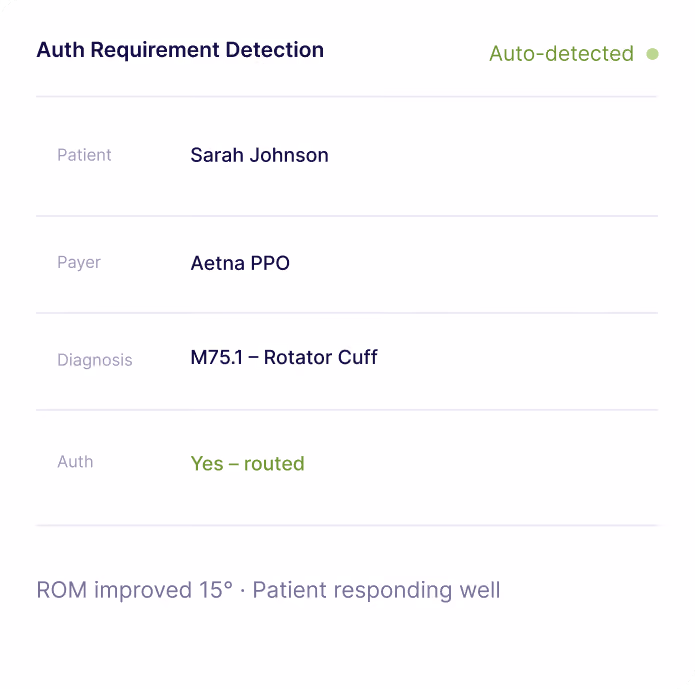Click the word Johnson in patient row

pos(289,155)
